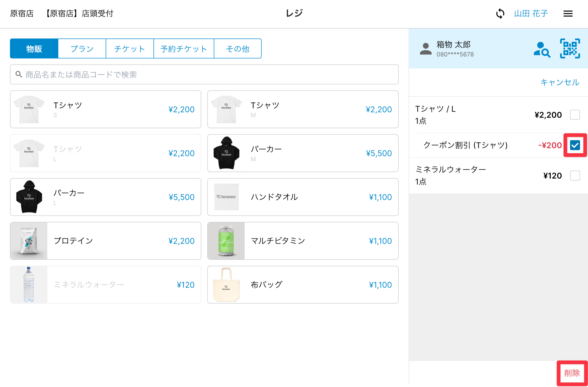The height and width of the screenshot is (387, 588).
Task: Switch to the プラン tab
Action: (x=82, y=49)
